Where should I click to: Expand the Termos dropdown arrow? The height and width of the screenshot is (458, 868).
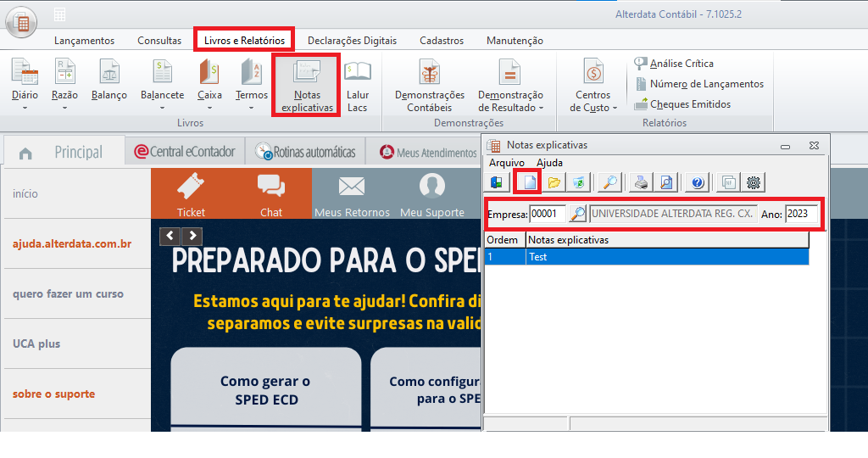[251, 108]
